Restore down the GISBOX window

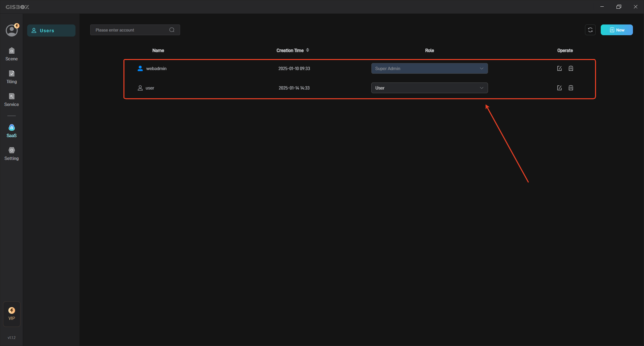[x=619, y=7]
